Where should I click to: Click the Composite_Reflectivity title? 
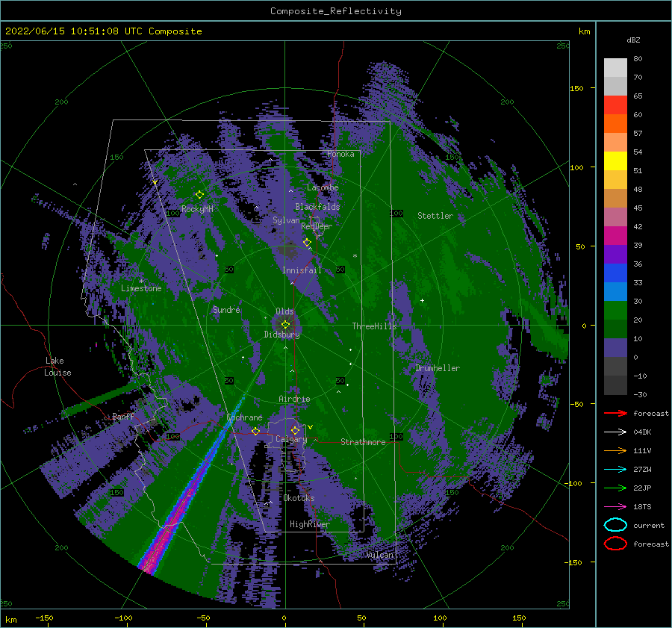335,11
